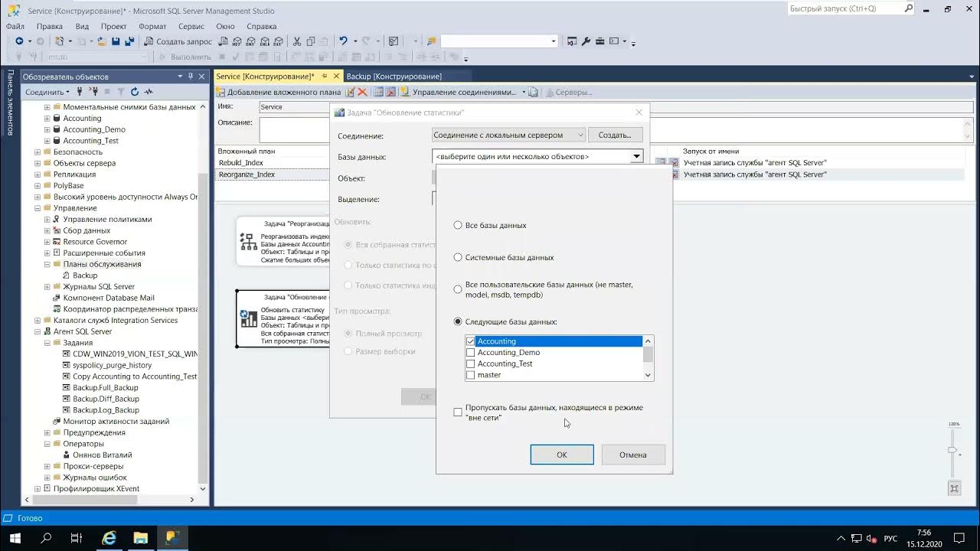
Task: Click the Undo arrow icon
Action: pyautogui.click(x=343, y=41)
